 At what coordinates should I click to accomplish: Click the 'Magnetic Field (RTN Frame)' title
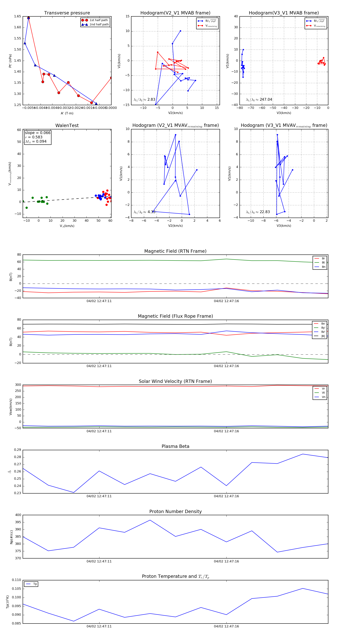pos(175,251)
